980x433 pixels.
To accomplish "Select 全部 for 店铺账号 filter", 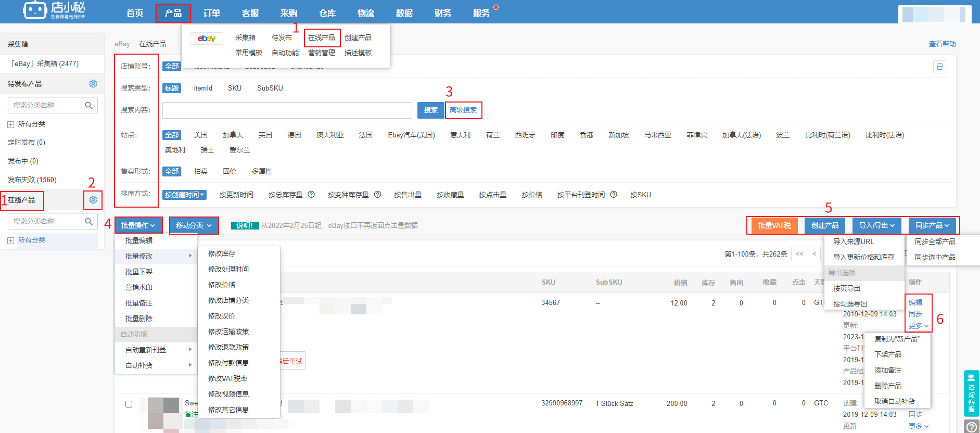I will click(172, 66).
